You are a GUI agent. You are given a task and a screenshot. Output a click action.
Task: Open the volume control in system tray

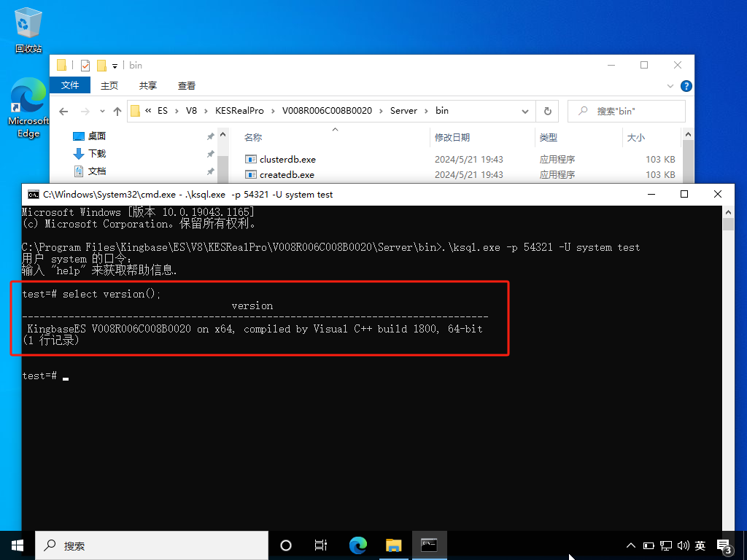tap(683, 545)
